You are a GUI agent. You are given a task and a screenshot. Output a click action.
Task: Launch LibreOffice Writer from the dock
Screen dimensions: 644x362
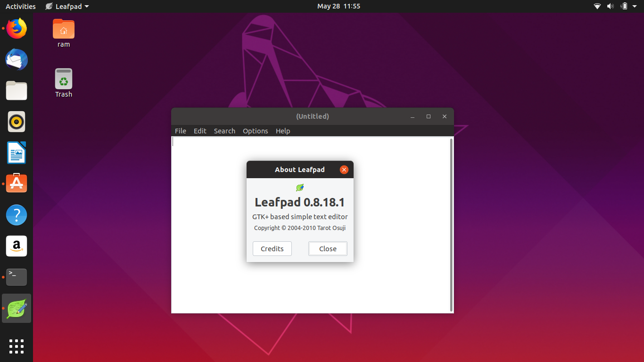[x=17, y=153]
